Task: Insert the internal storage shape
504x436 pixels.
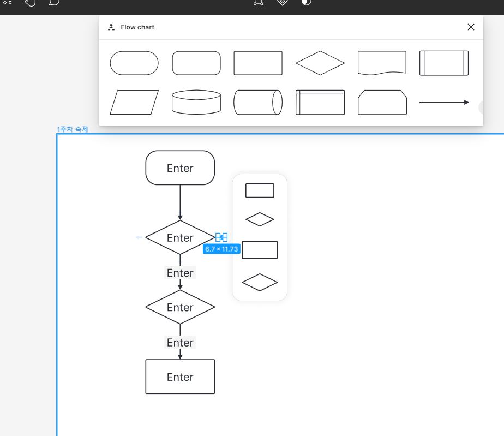Action: pyautogui.click(x=320, y=102)
